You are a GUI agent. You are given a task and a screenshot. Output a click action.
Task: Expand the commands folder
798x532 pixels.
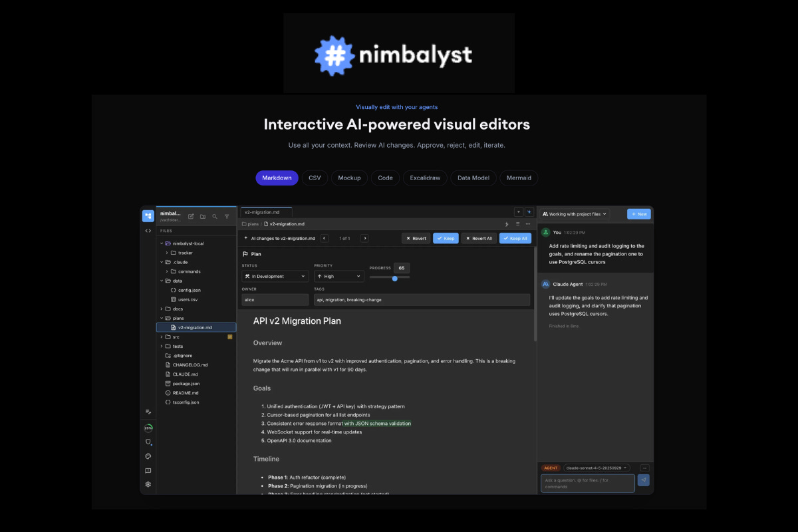(167, 271)
